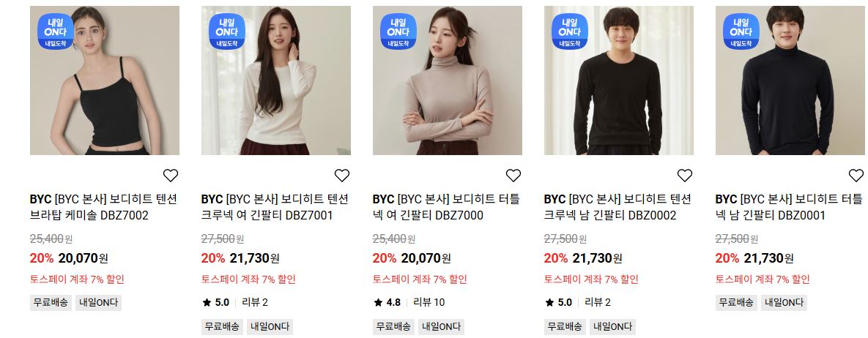Click 내일ON다 badge on black camisole image
Image resolution: width=868 pixels, height=338 pixels.
tap(56, 31)
